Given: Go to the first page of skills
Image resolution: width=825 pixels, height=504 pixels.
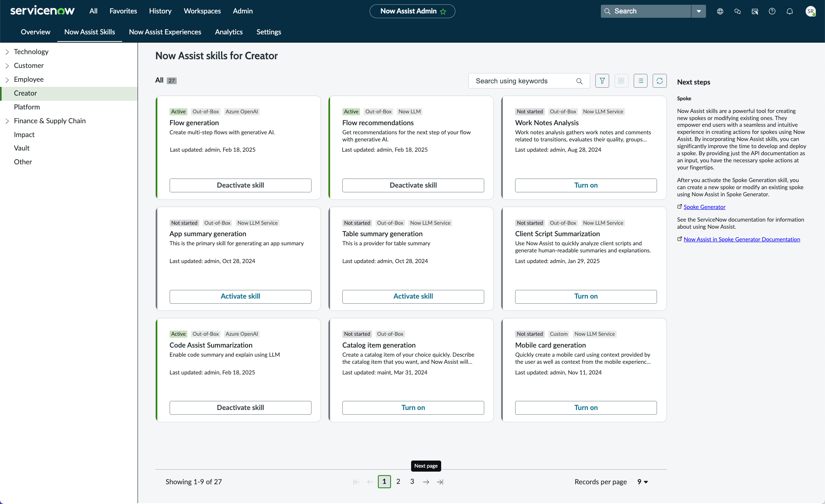Looking at the screenshot, I should [356, 482].
